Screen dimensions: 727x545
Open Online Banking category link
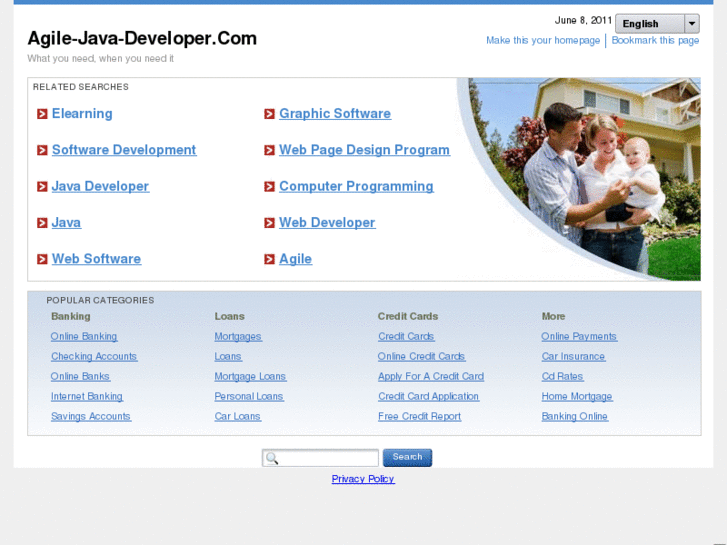[84, 336]
